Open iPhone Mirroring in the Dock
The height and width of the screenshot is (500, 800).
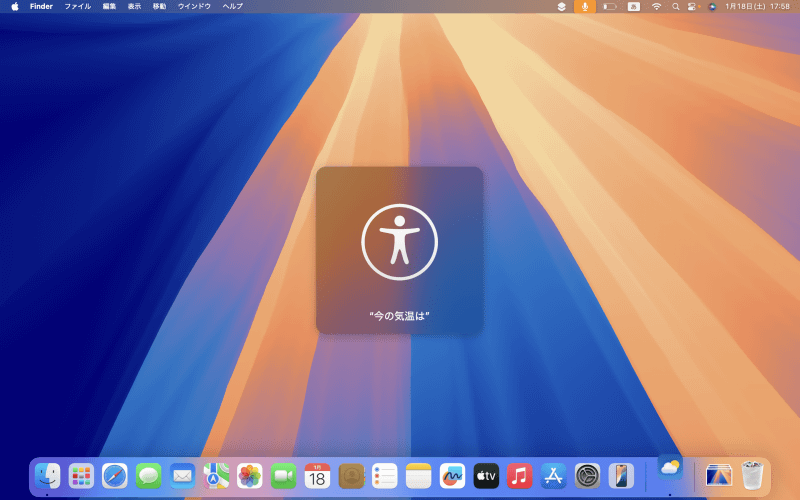coord(621,476)
